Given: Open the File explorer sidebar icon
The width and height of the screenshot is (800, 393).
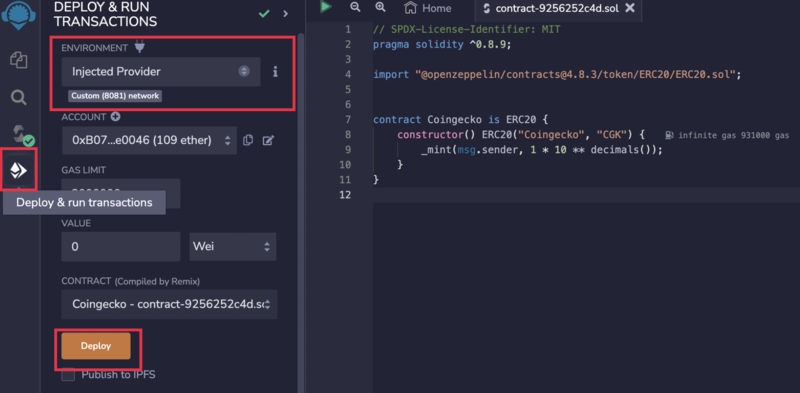Looking at the screenshot, I should 19,60.
